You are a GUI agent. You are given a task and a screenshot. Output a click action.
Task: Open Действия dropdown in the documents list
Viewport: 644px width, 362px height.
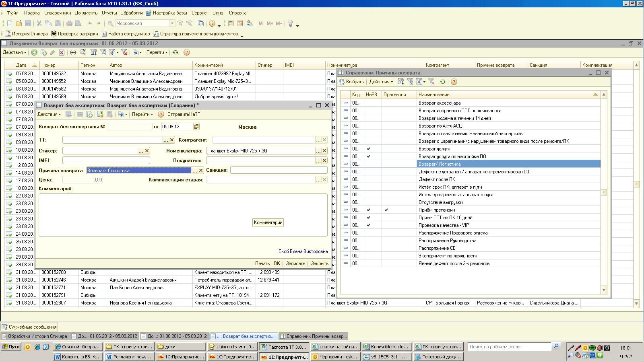tap(14, 52)
